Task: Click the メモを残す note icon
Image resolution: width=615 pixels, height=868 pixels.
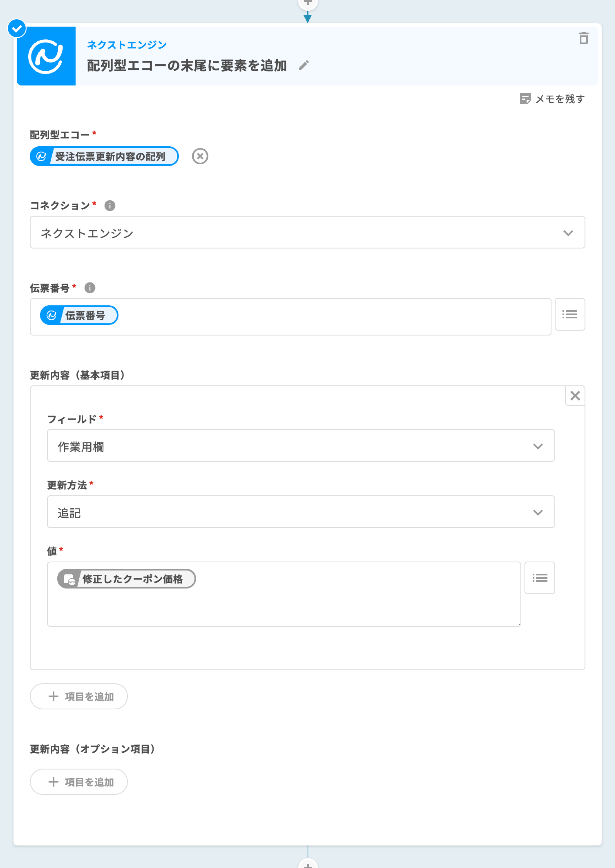Action: 525,99
